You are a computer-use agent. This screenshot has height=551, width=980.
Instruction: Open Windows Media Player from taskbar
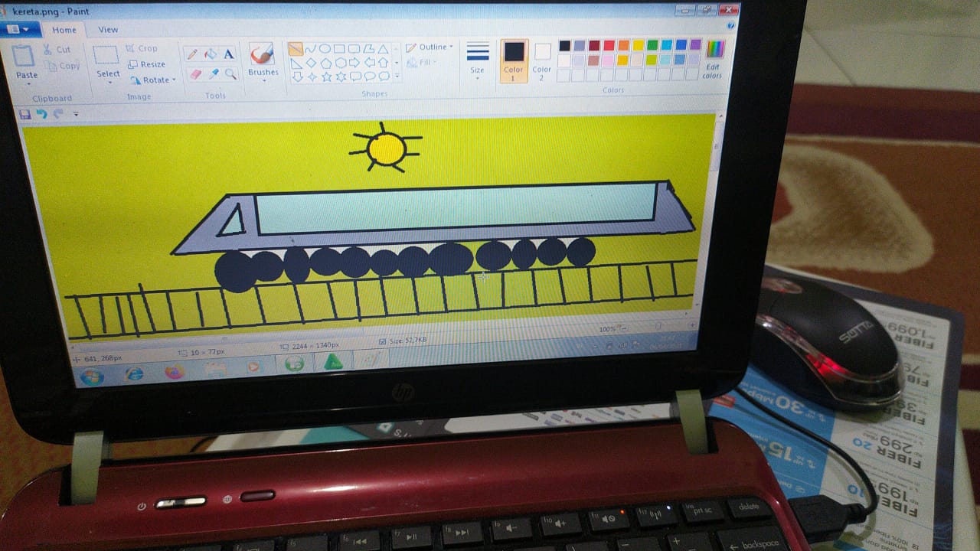click(x=253, y=367)
